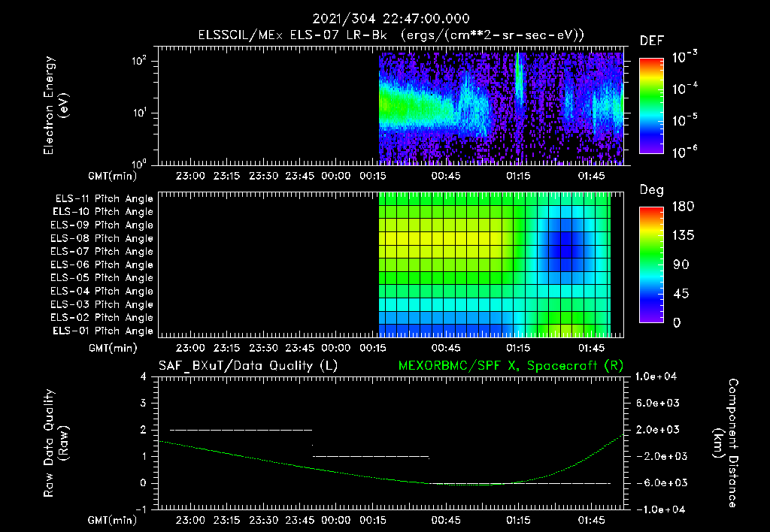Select the DEF colorbar label
This screenshot has width=770, height=532.
click(x=652, y=41)
